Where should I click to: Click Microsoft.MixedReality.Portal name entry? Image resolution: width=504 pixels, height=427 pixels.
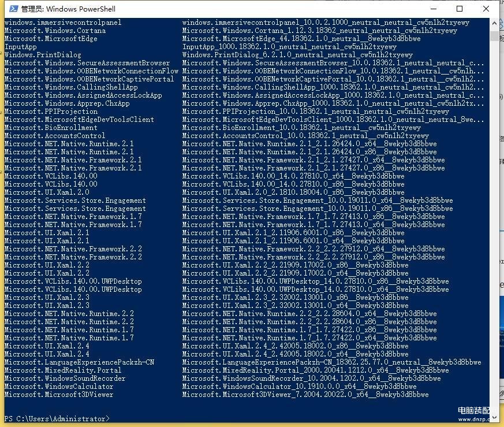pos(63,370)
